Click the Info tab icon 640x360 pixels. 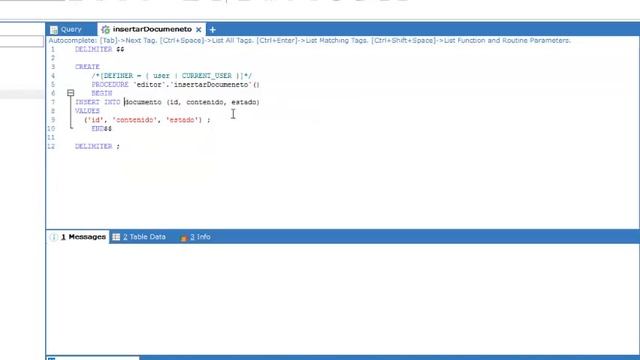184,237
